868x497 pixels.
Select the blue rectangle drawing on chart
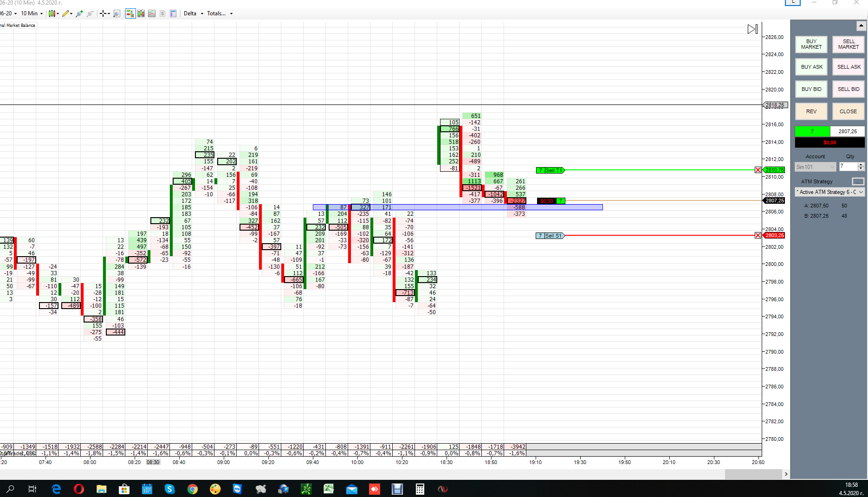(458, 207)
